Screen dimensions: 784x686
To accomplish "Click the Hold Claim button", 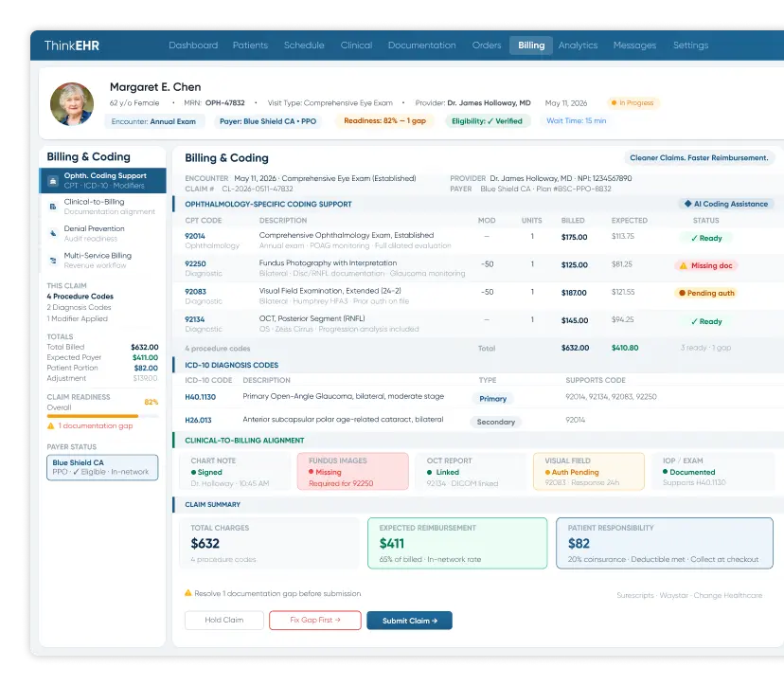I will pos(224,620).
